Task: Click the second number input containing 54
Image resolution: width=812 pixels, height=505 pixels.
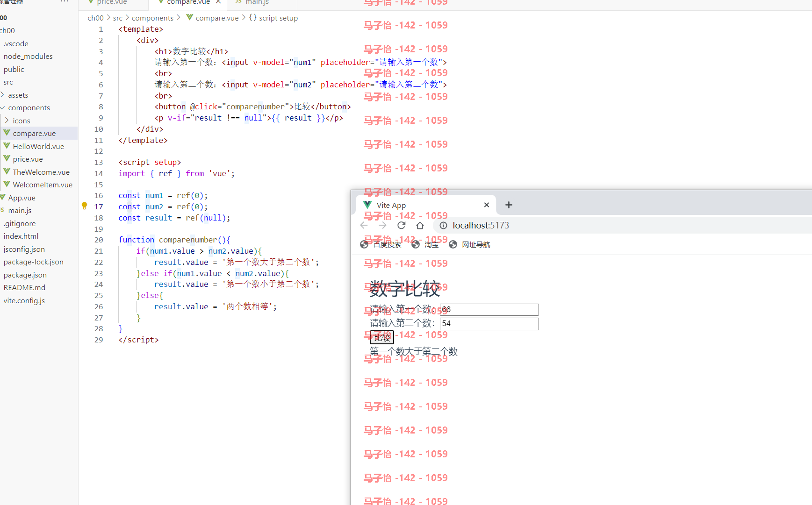Action: click(x=489, y=323)
